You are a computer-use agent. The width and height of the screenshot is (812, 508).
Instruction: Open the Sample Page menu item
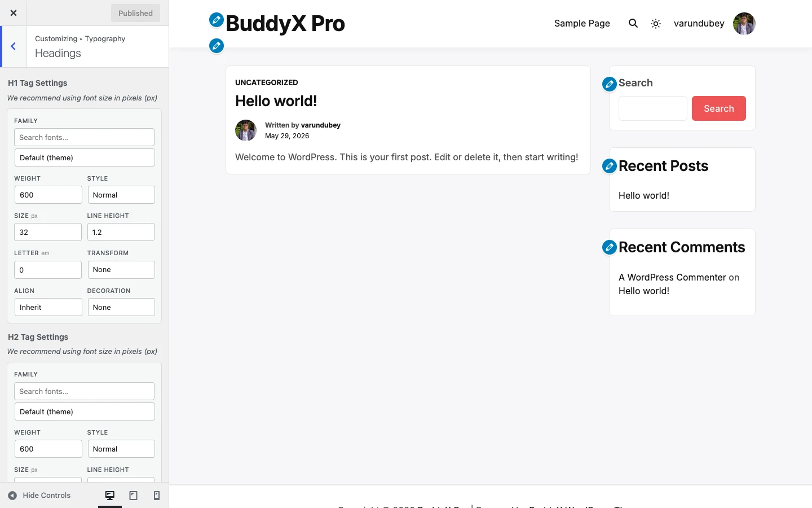(x=582, y=23)
